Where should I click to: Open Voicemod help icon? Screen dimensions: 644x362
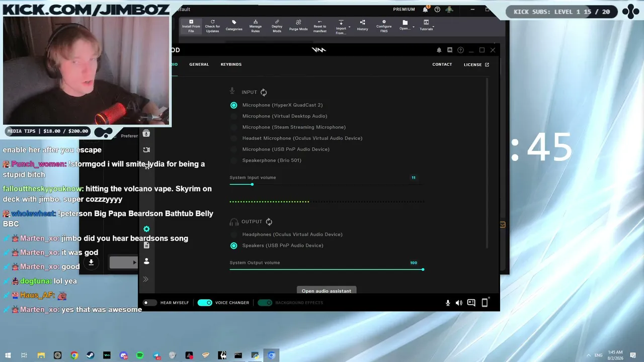pyautogui.click(x=460, y=50)
